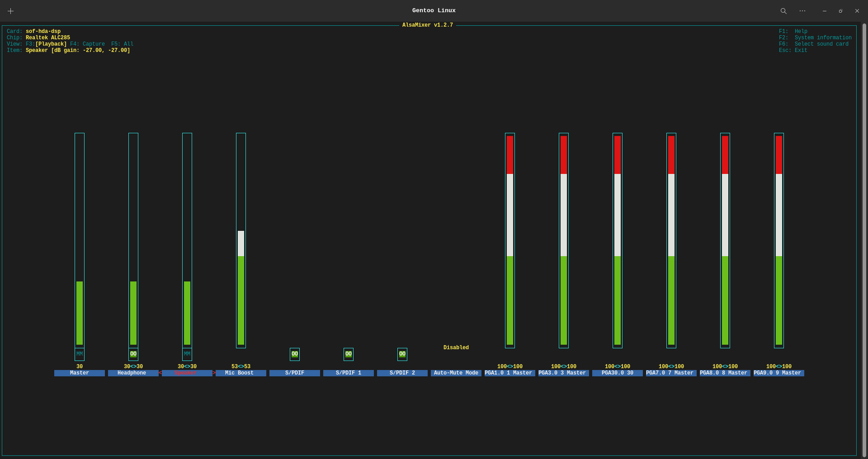Viewport: 868px width, 459px height.
Task: Open F6 Select sound card
Action: 814,44
